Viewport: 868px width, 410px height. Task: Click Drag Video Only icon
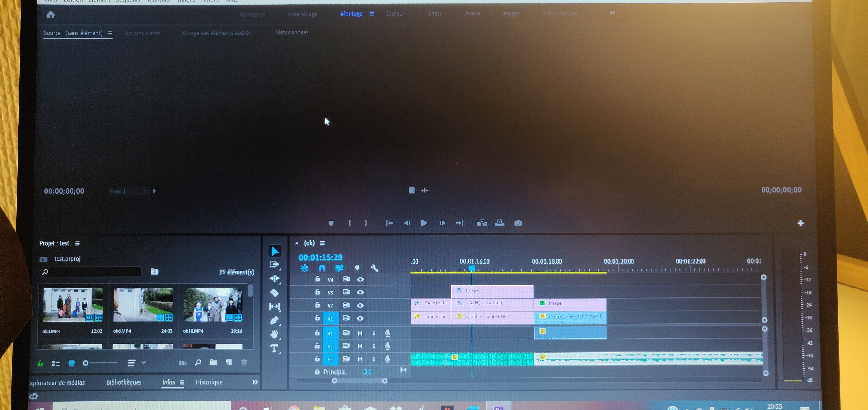pyautogui.click(x=412, y=190)
